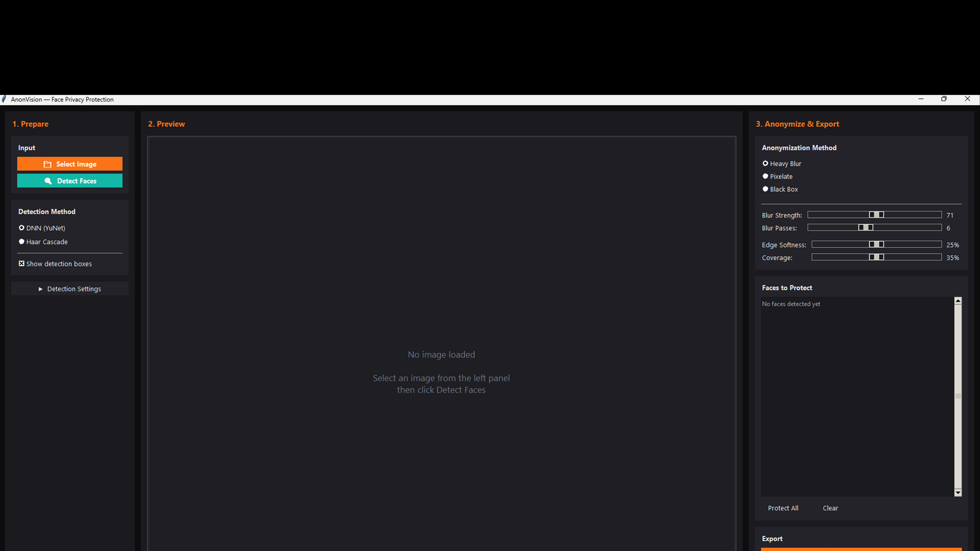Expand the Detection Settings section
The width and height of the screenshot is (980, 551).
pos(70,289)
